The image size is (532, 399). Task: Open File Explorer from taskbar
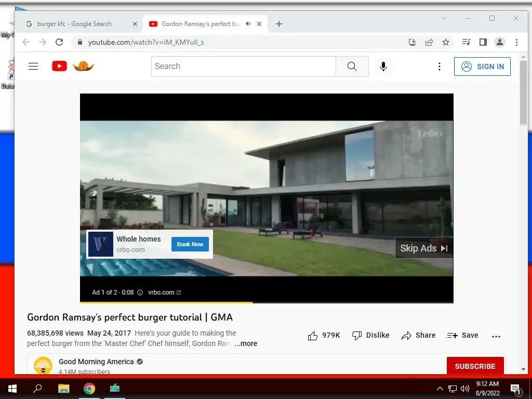(x=63, y=389)
